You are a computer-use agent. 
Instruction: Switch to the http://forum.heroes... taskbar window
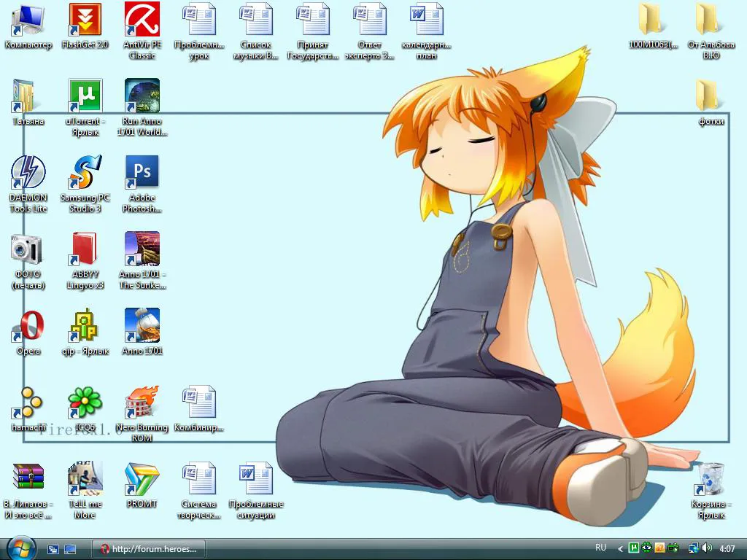coord(149,549)
